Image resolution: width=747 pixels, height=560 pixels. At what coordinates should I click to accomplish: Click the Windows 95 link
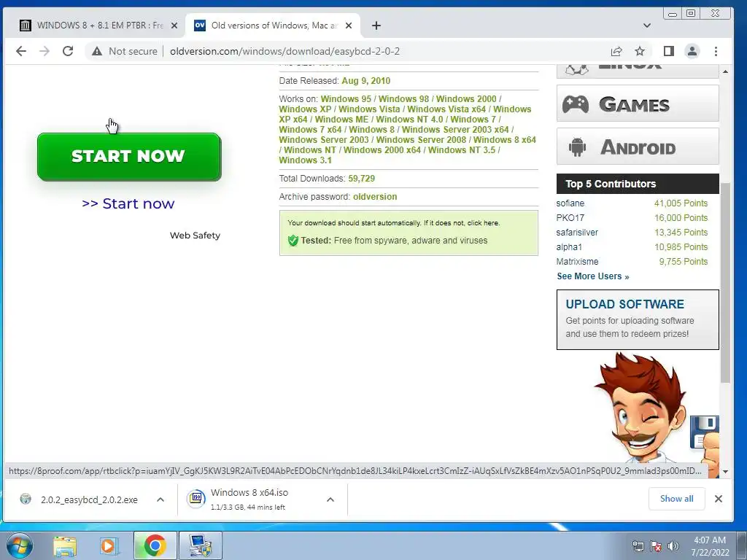coord(346,99)
